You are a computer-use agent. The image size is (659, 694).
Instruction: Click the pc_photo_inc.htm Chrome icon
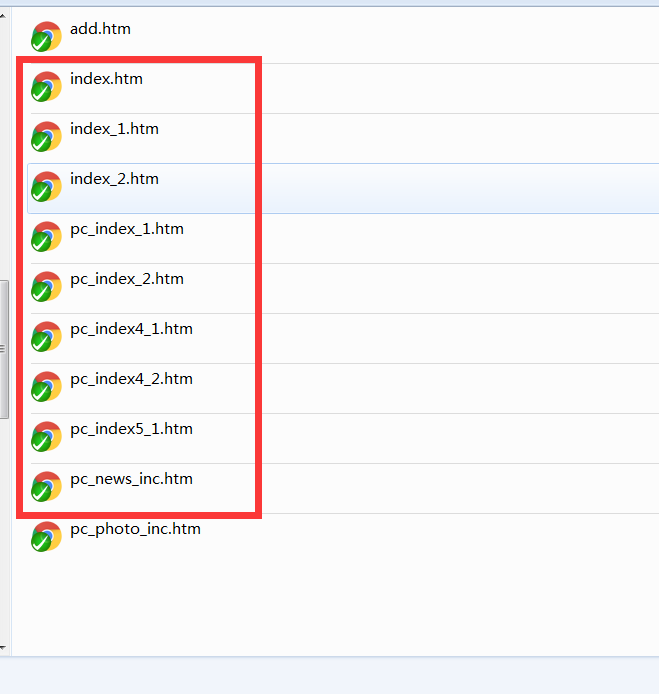pyautogui.click(x=46, y=537)
